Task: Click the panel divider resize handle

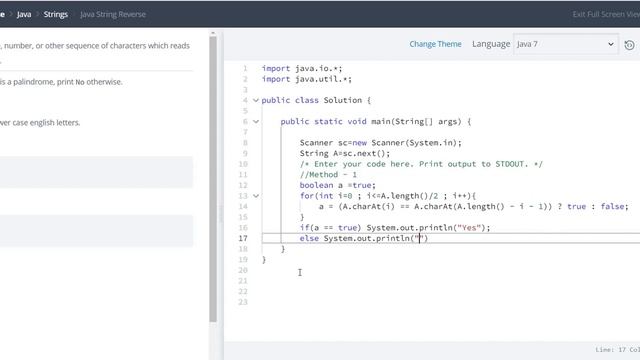Action: tap(221, 213)
